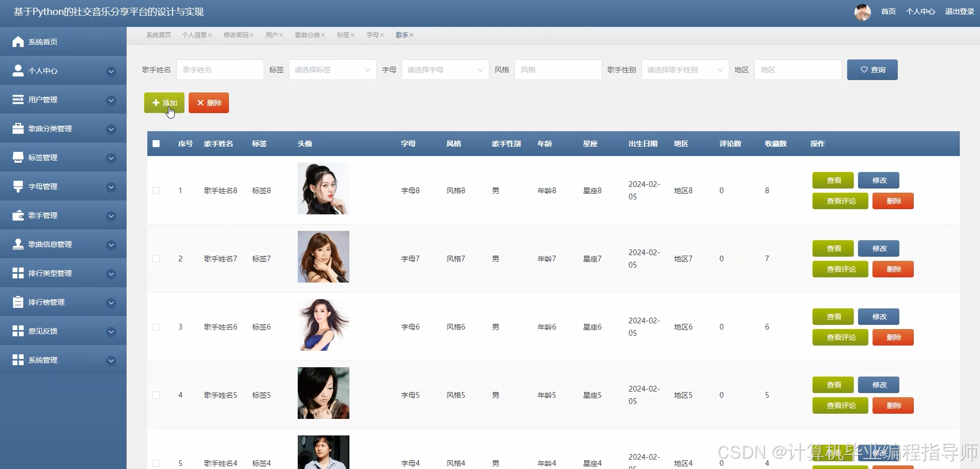Open 首页 link in top header

click(x=888, y=11)
